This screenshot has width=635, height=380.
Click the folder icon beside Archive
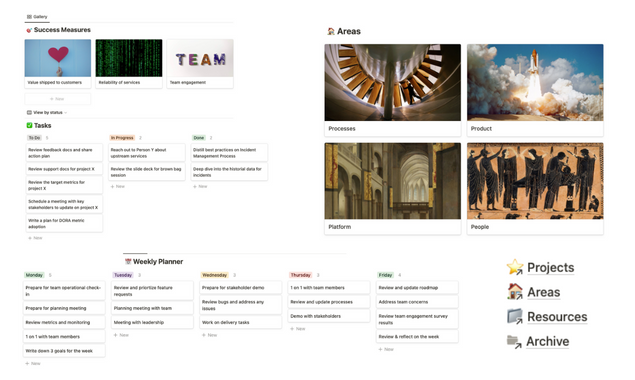pyautogui.click(x=514, y=342)
